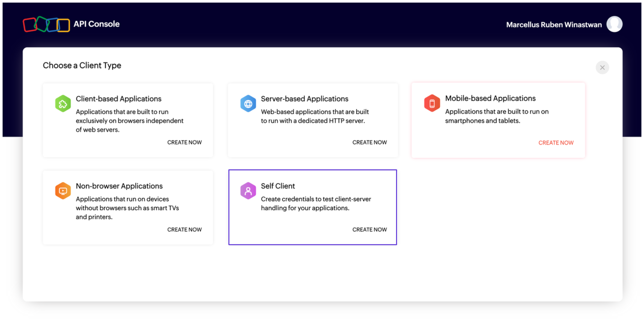Click CREATE NOW under Server-based Applications
This screenshot has height=324, width=644.
[x=369, y=142]
